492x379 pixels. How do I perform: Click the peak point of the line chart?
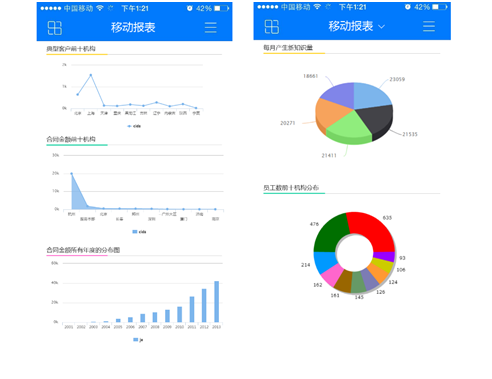pos(91,75)
